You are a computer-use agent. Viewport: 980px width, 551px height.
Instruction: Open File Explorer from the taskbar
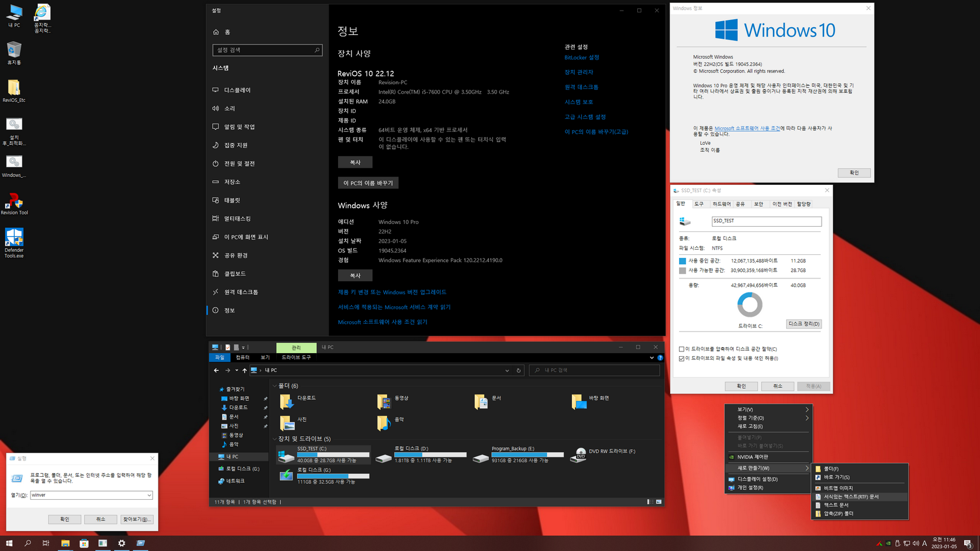point(65,543)
